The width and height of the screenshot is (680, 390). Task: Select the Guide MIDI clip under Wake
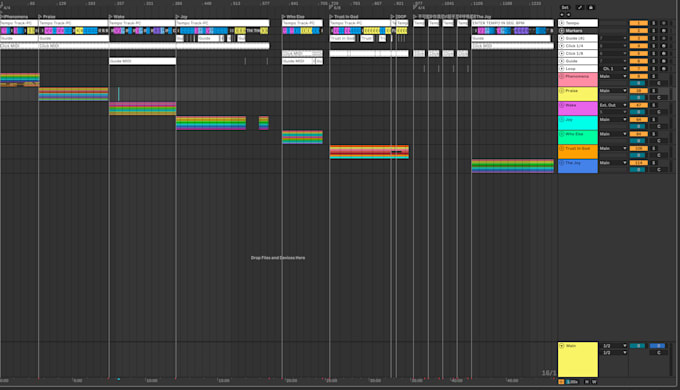pos(142,61)
